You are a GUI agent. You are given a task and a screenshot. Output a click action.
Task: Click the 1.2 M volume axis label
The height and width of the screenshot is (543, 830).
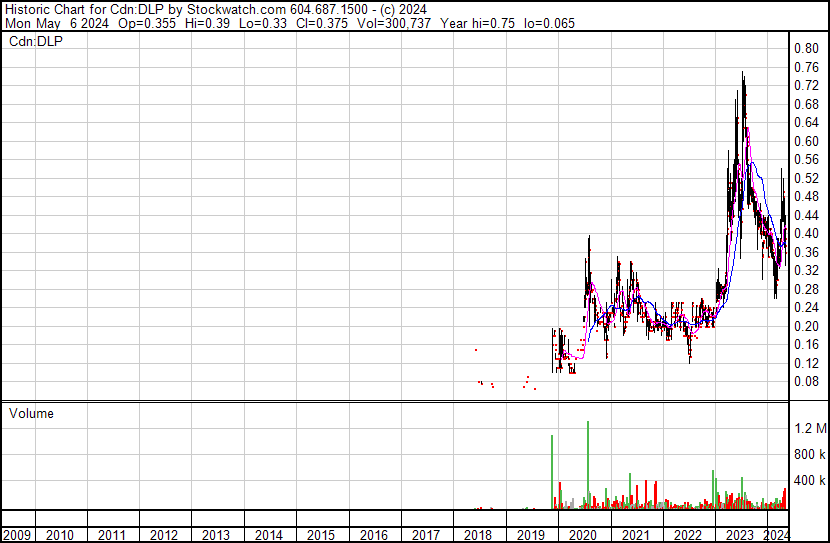810,428
